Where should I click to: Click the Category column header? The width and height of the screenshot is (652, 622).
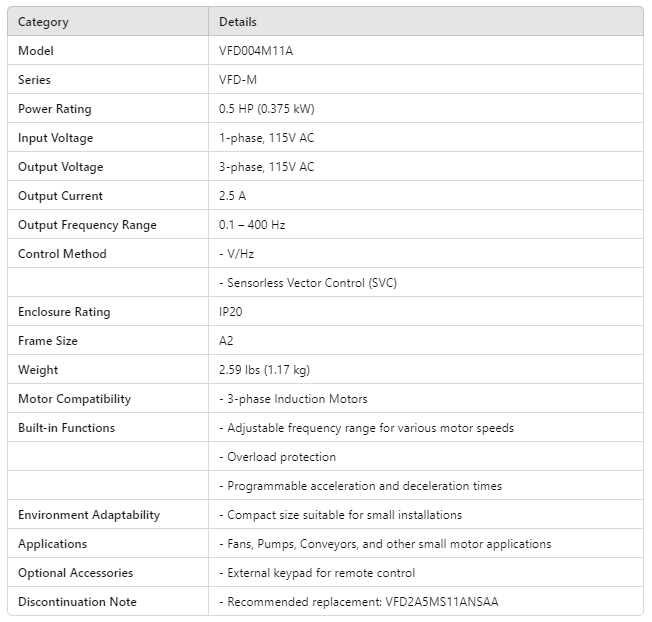click(x=43, y=22)
